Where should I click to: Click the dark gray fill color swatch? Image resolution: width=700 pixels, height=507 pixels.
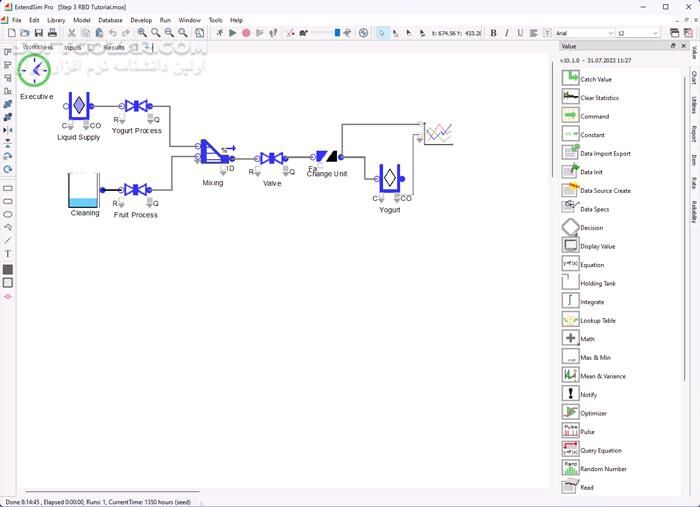8,269
